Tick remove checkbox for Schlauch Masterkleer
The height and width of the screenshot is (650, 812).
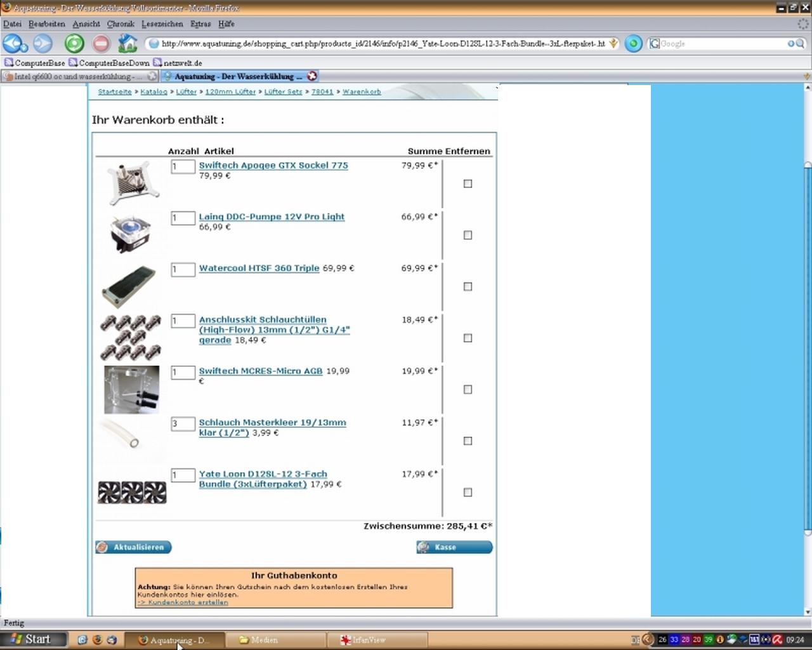point(468,441)
